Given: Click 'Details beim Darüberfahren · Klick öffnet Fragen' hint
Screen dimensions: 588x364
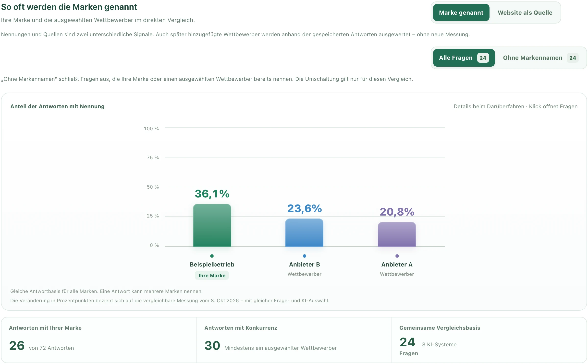Looking at the screenshot, I should [x=515, y=106].
